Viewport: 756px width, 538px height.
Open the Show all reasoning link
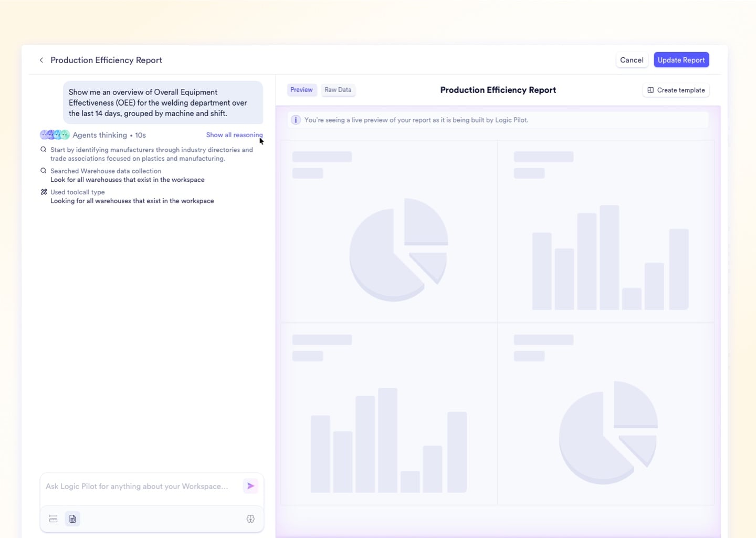(x=234, y=135)
